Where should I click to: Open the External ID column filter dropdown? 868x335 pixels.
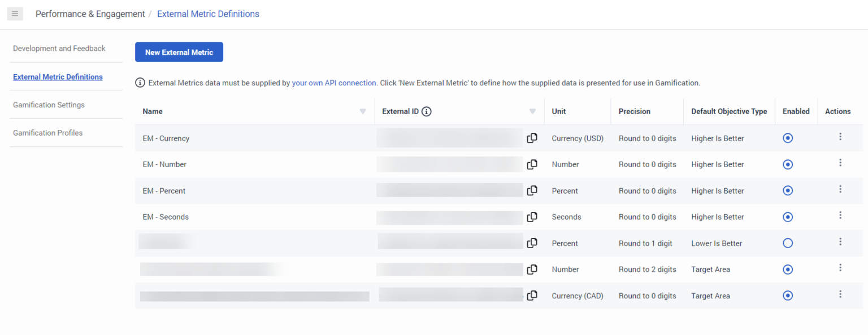(532, 111)
